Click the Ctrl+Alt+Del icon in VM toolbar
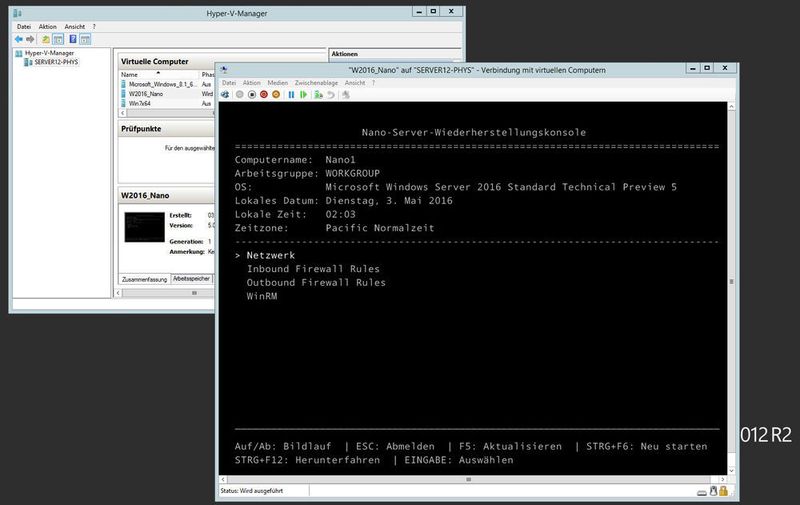Viewport: 800px width, 505px height. click(x=225, y=95)
